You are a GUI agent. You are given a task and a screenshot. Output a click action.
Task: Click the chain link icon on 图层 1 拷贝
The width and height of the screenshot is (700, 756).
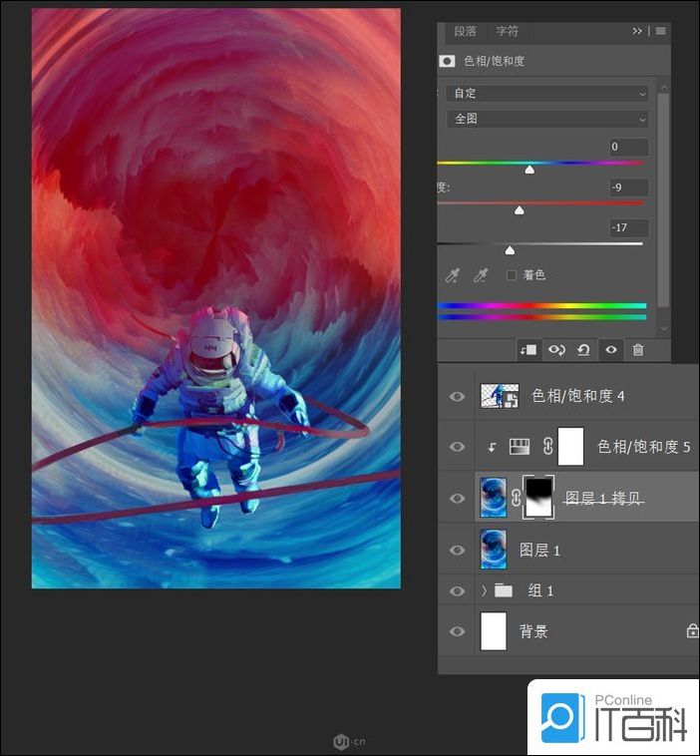pyautogui.click(x=516, y=498)
